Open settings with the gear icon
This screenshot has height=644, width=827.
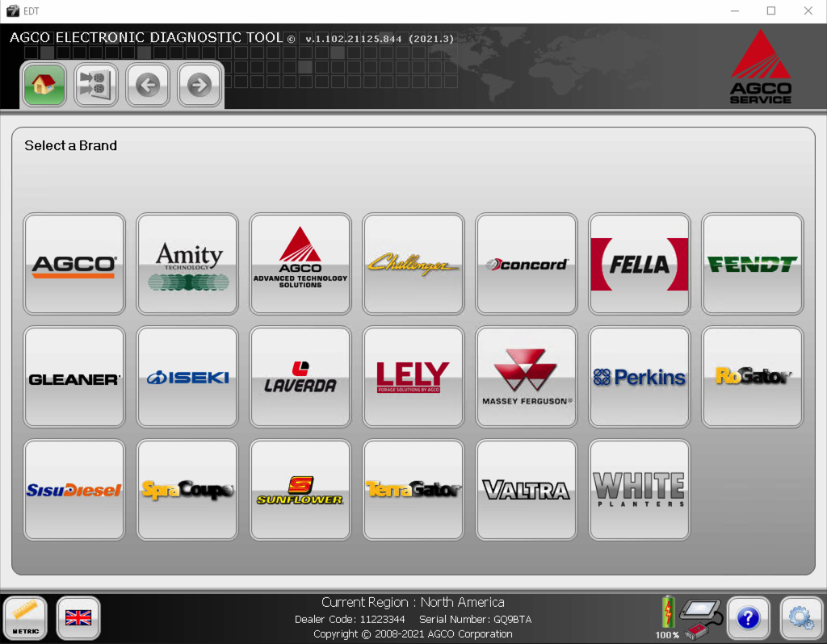pyautogui.click(x=800, y=618)
